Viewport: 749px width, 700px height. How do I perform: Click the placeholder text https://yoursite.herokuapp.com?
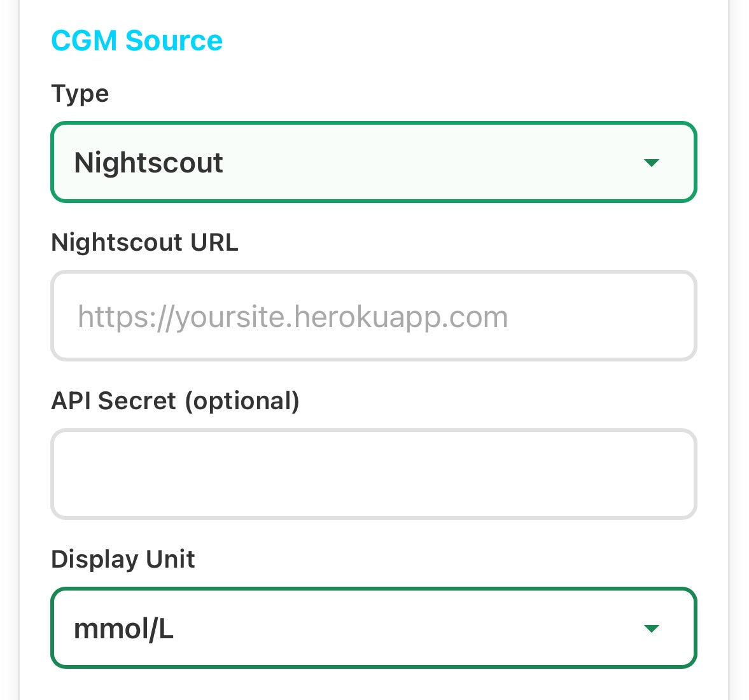pos(292,316)
